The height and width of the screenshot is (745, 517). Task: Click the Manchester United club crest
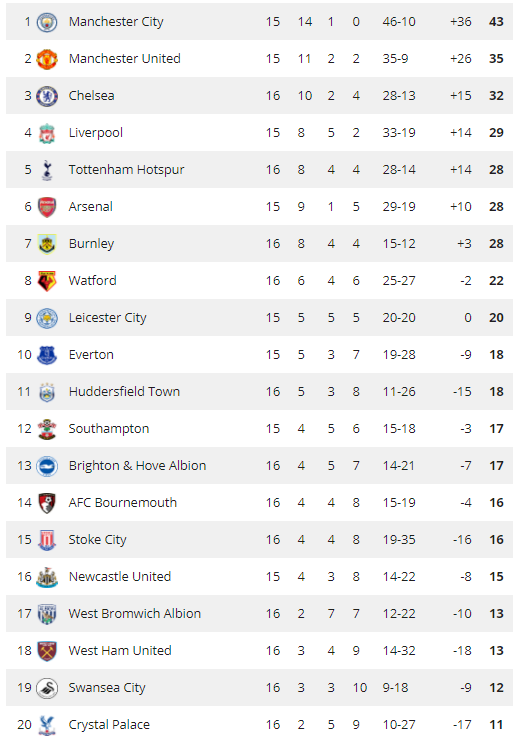[x=47, y=59]
